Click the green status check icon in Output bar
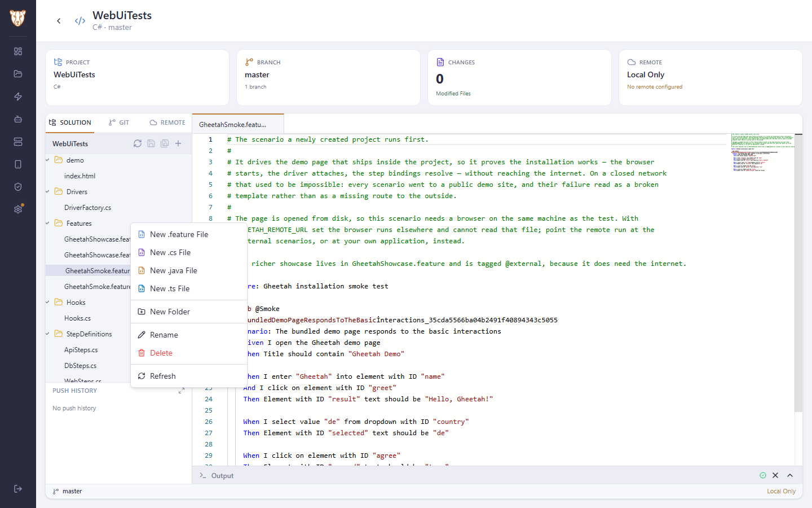Screen dimensions: 812x508 coord(763,475)
